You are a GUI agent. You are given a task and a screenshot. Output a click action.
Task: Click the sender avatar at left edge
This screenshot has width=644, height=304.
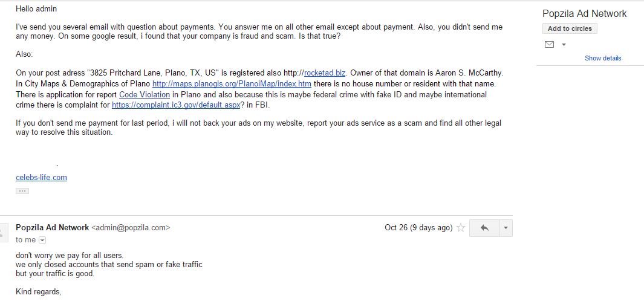[x=2, y=233]
